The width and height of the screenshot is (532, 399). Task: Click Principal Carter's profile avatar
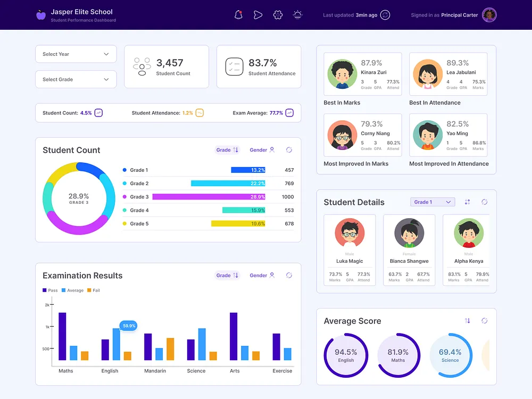click(488, 14)
